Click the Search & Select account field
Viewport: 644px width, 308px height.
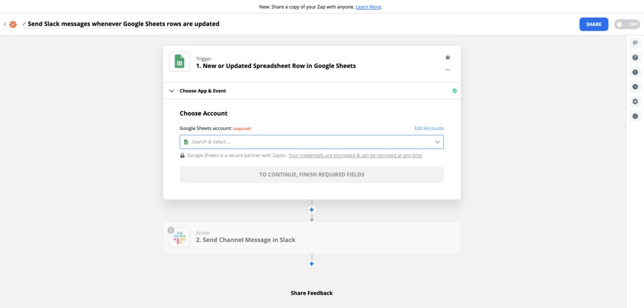[311, 142]
